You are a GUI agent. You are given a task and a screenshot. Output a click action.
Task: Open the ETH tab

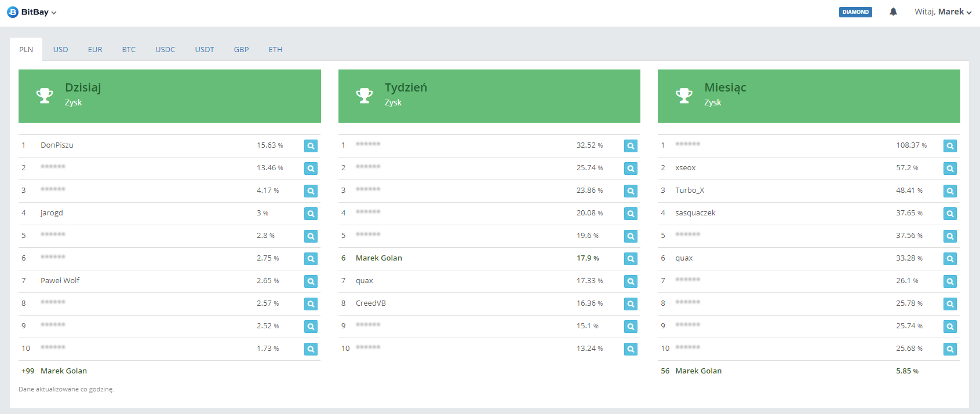click(275, 50)
